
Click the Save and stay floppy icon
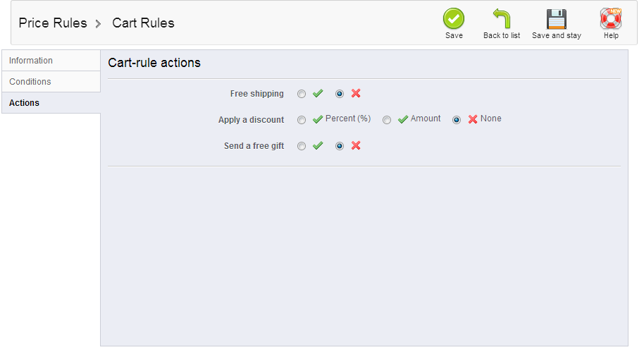[557, 19]
